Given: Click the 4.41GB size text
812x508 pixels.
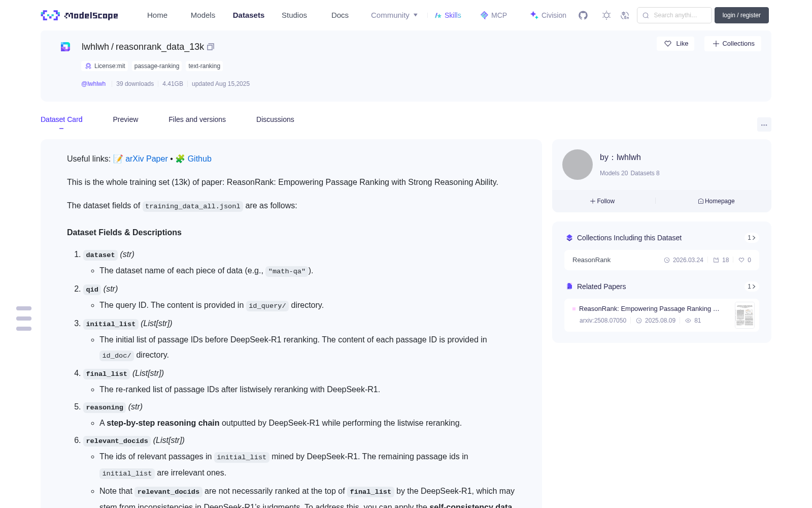Looking at the screenshot, I should [x=173, y=84].
